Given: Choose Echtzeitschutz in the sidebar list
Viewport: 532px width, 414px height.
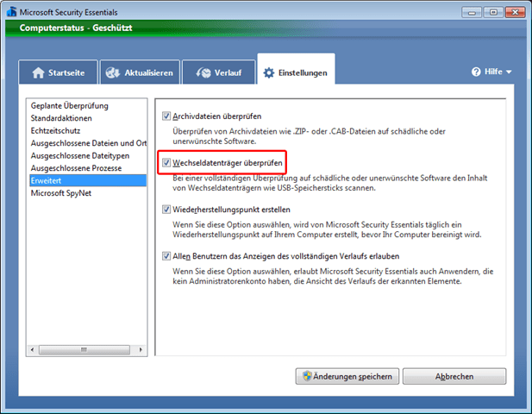Looking at the screenshot, I should point(88,130).
